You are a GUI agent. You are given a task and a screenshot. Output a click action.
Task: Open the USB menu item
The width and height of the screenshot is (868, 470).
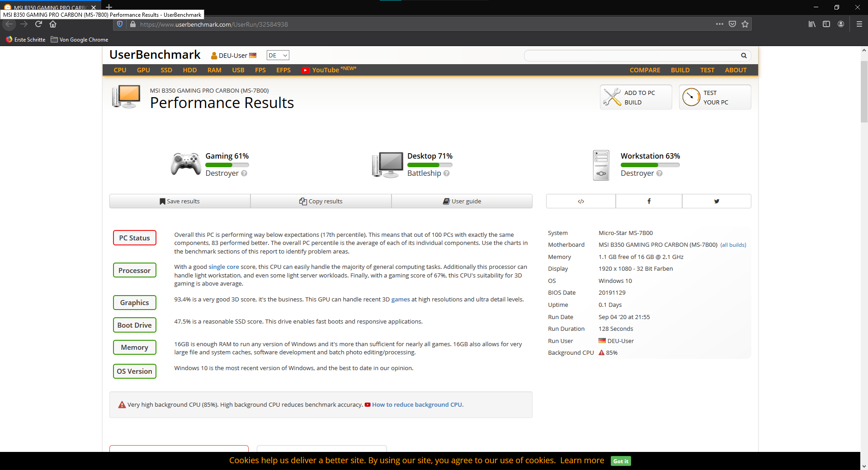[238, 70]
